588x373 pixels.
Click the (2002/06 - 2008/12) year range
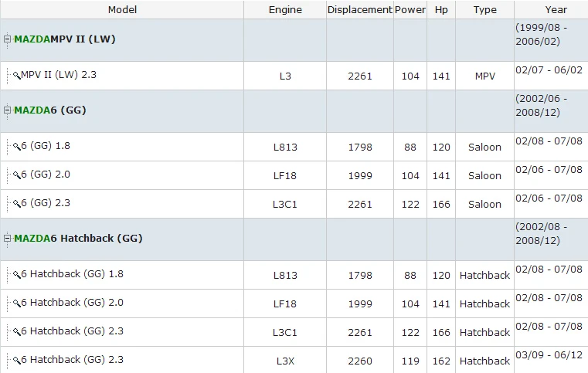point(541,105)
